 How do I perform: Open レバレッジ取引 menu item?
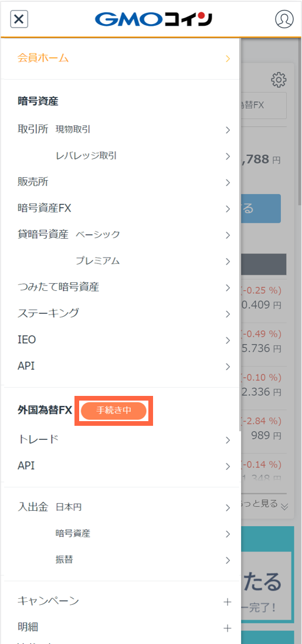tap(121, 156)
